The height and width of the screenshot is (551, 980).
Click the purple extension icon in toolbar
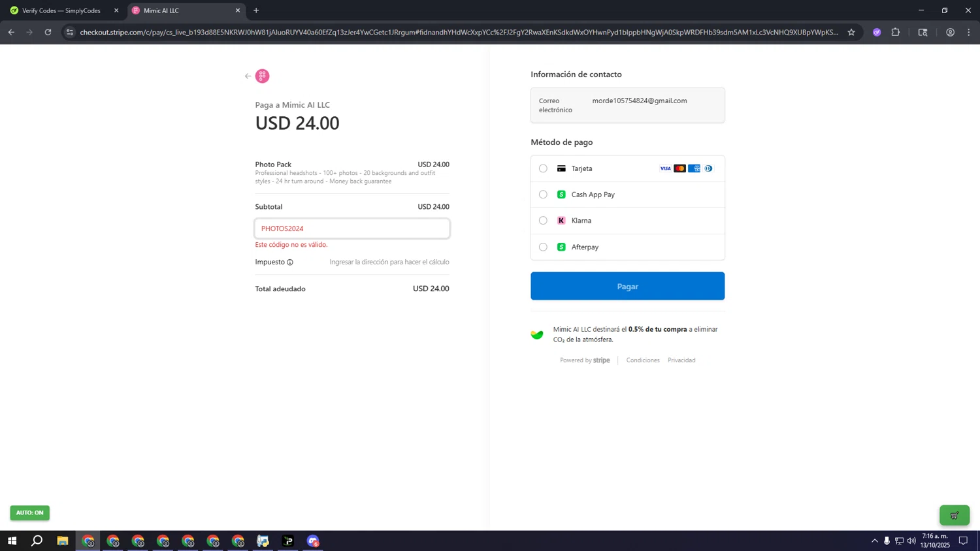[x=877, y=32]
